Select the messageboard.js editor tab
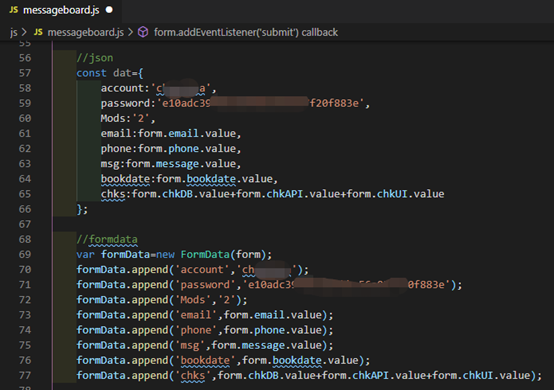 coord(61,10)
